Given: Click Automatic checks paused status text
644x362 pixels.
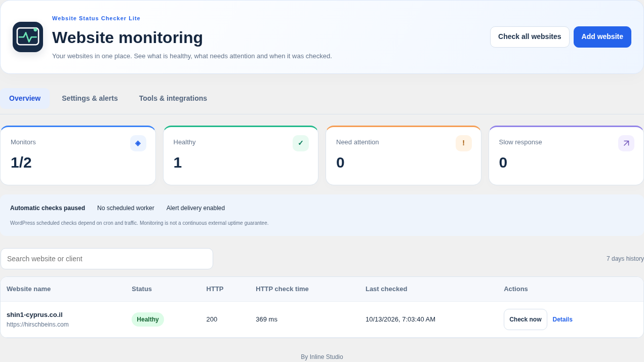Looking at the screenshot, I should 48,208.
